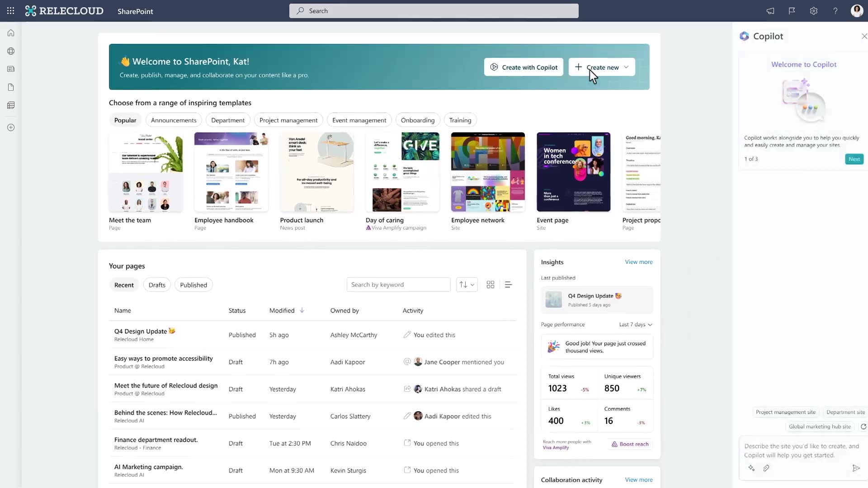Click the Name column header
Image resolution: width=868 pixels, height=488 pixels.
click(123, 310)
